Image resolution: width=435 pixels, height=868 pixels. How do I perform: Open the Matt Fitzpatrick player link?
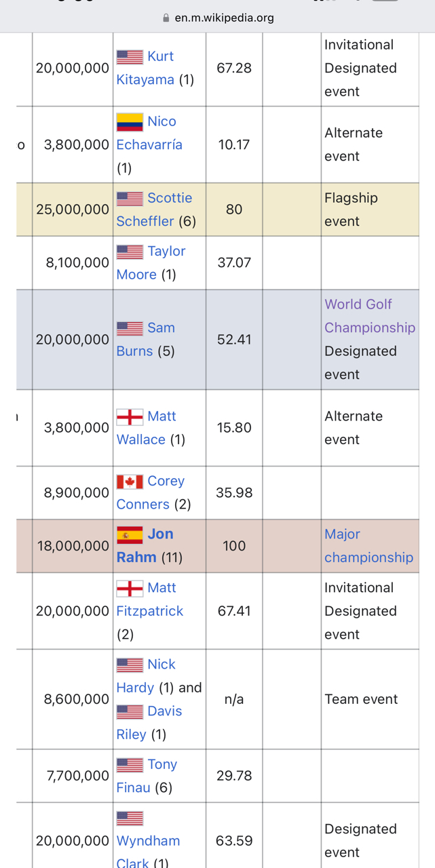(150, 599)
